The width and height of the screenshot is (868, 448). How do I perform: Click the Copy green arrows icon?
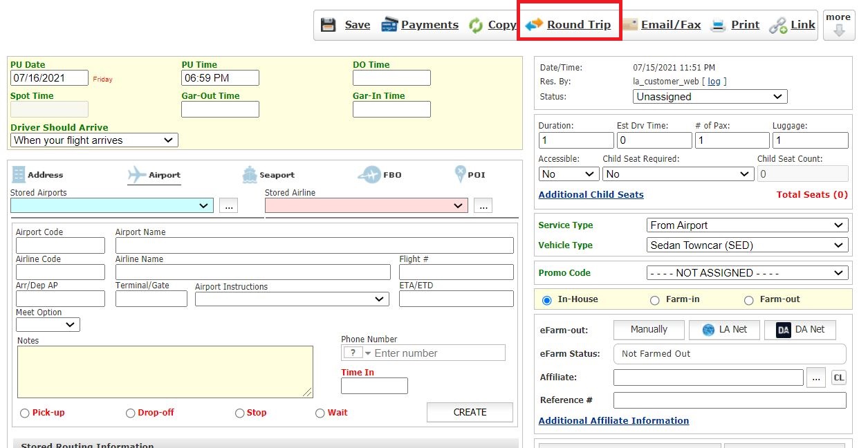[476, 26]
